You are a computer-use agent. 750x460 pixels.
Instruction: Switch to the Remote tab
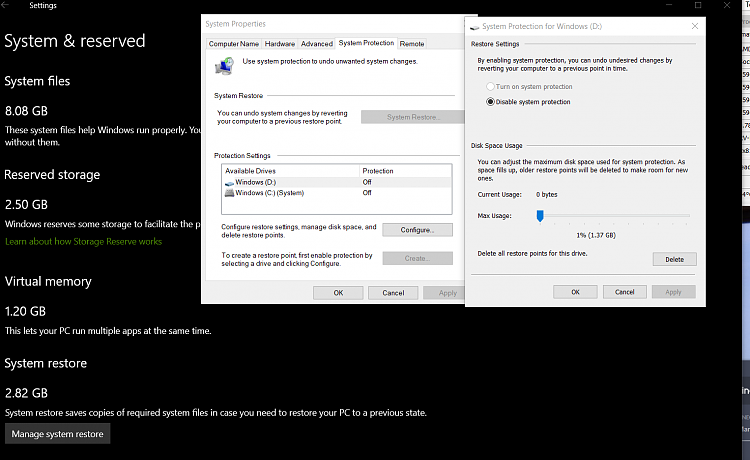(x=412, y=44)
